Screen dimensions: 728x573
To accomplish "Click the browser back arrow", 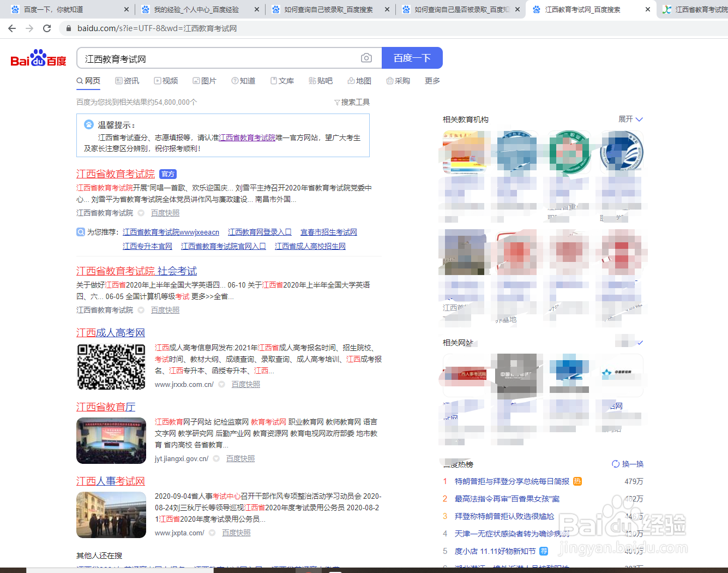I will tap(12, 28).
